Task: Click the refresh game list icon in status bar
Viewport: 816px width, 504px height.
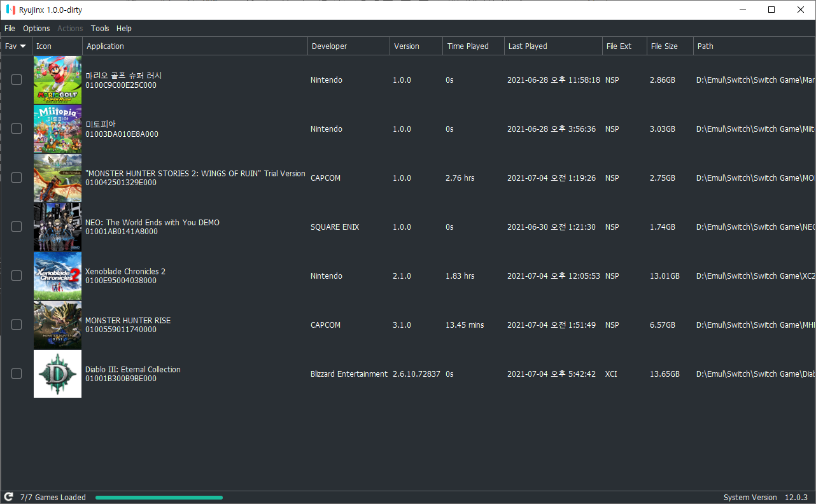Action: point(9,497)
